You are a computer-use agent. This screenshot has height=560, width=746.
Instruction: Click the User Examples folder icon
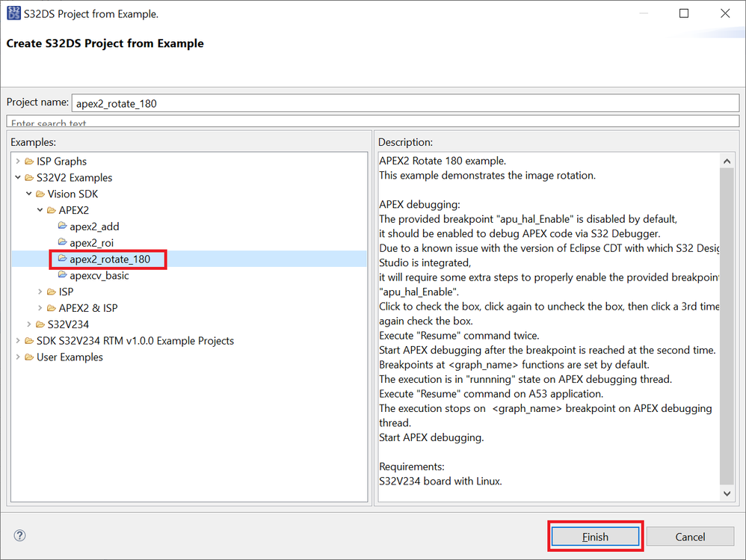coord(29,357)
